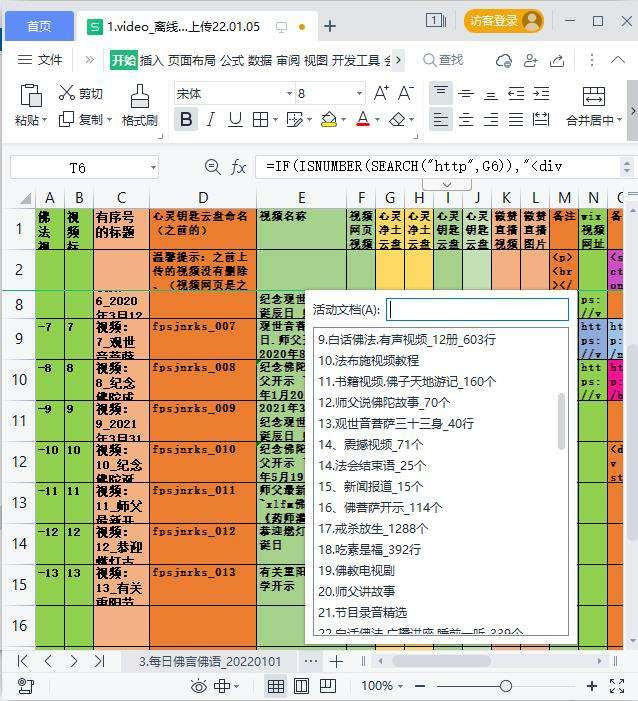The image size is (638, 701).
Task: Open the font size dropdown
Action: point(359,93)
